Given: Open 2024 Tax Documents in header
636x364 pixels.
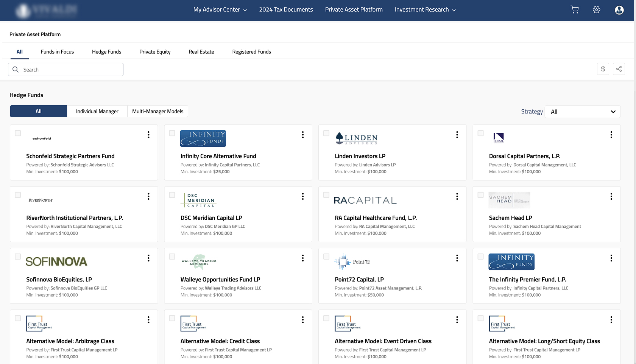Looking at the screenshot, I should (x=286, y=10).
